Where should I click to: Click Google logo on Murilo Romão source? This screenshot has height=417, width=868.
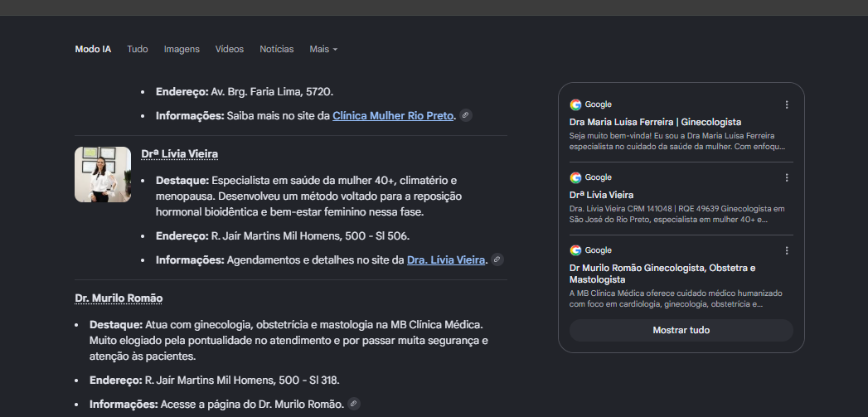tap(575, 250)
